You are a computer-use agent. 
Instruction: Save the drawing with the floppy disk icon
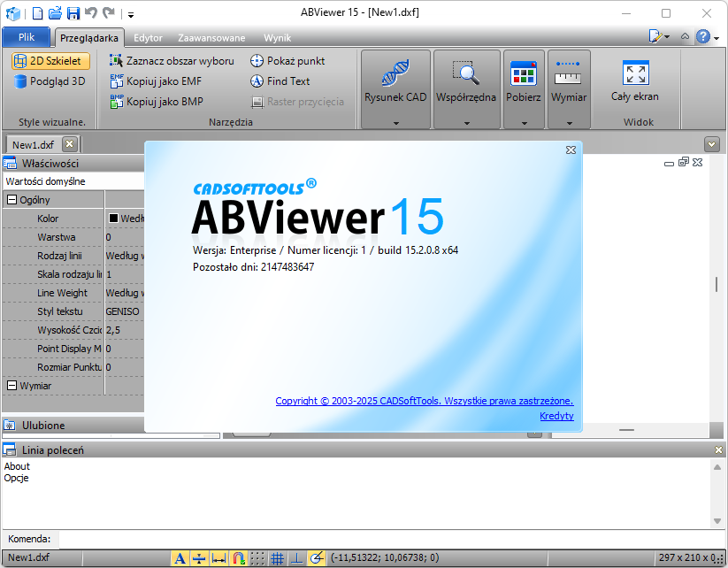[73, 13]
